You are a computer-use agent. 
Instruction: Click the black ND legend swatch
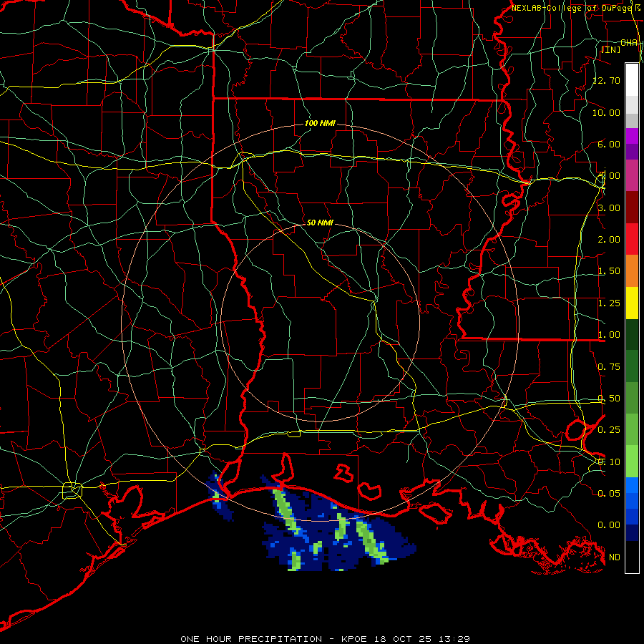click(x=632, y=557)
